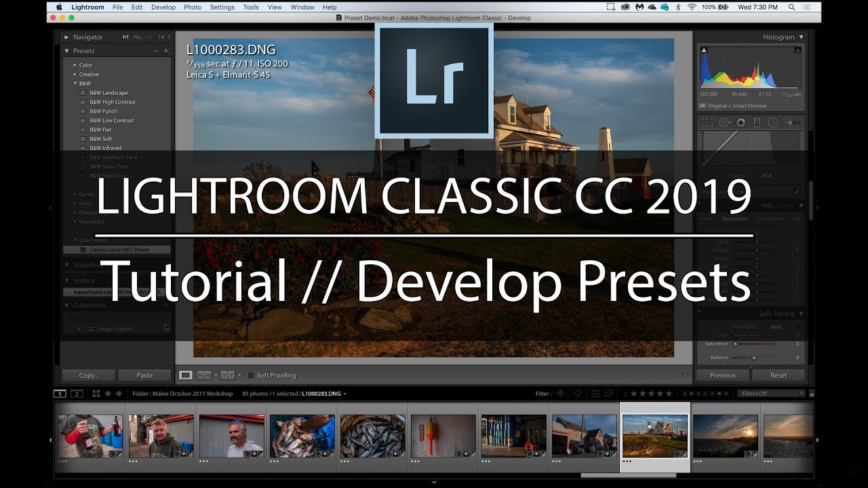Image resolution: width=868 pixels, height=488 pixels.
Task: Filter by flagged status icon
Action: 560,394
